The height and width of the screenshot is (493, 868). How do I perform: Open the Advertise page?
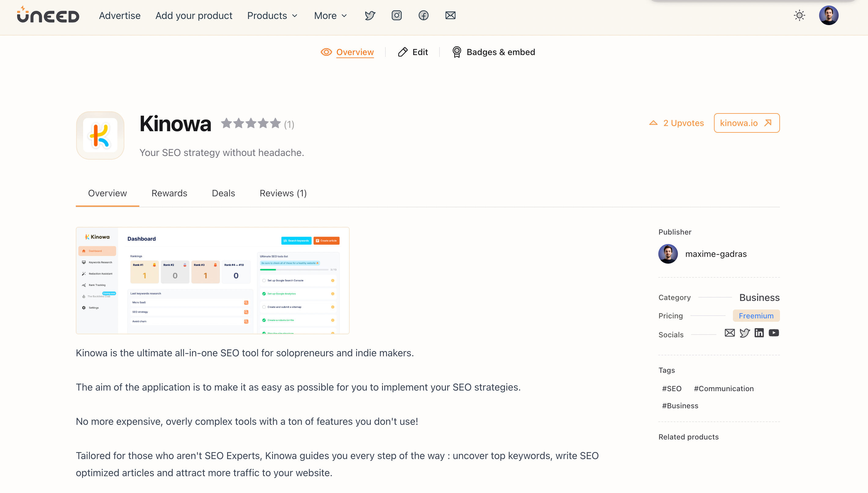click(x=120, y=16)
